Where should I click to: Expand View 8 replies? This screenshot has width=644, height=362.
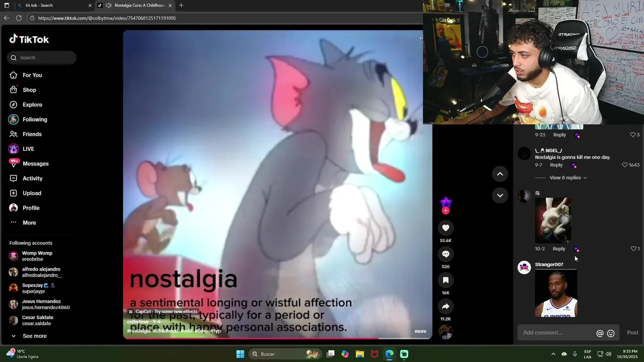click(568, 177)
